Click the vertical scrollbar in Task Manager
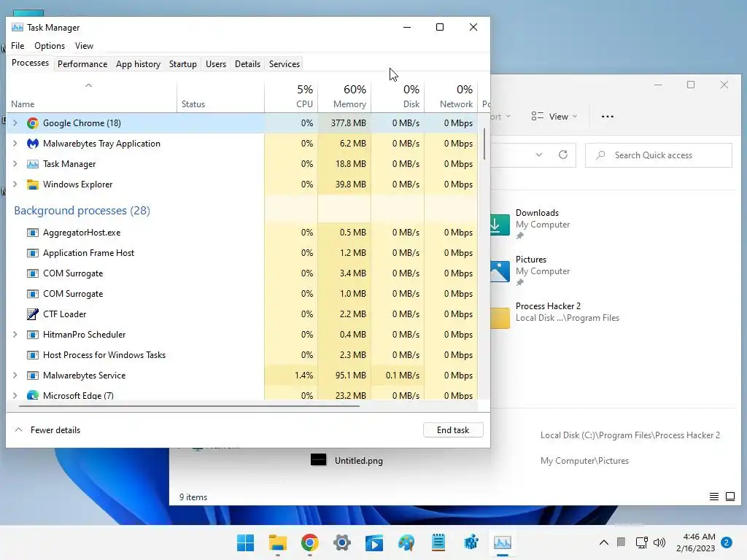The height and width of the screenshot is (560, 747). (484, 144)
